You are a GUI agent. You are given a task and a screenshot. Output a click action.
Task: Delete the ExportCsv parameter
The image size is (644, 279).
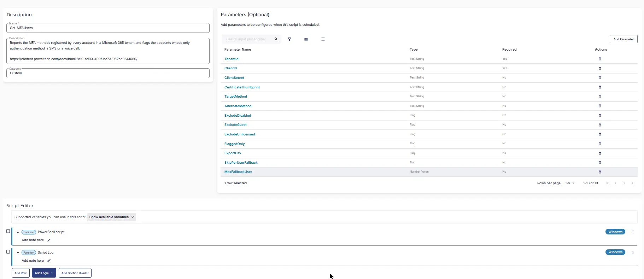pos(600,153)
